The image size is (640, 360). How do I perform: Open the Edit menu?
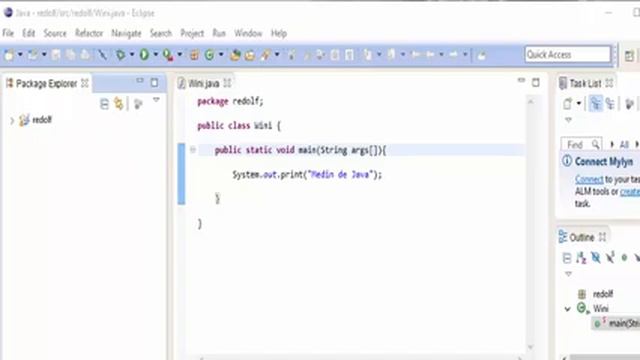click(x=28, y=33)
